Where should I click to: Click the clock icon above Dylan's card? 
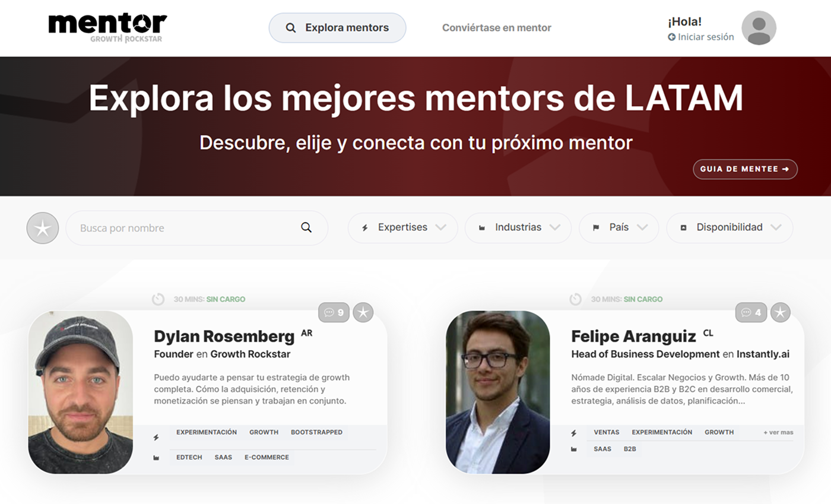[x=158, y=299]
